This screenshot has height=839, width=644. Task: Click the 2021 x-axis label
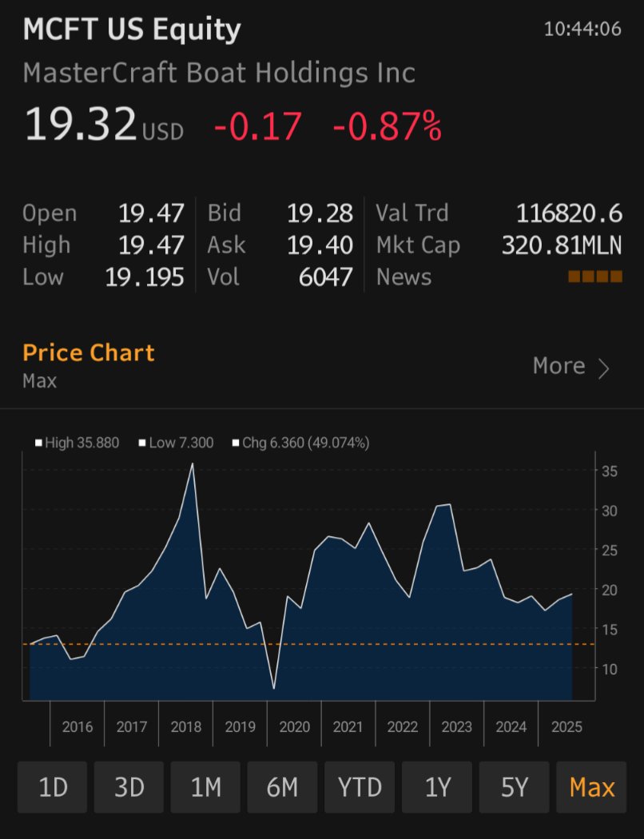pyautogui.click(x=348, y=726)
